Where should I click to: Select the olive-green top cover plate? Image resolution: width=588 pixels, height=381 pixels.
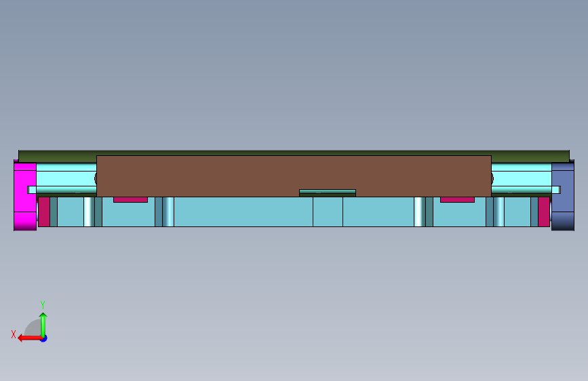pyautogui.click(x=294, y=153)
